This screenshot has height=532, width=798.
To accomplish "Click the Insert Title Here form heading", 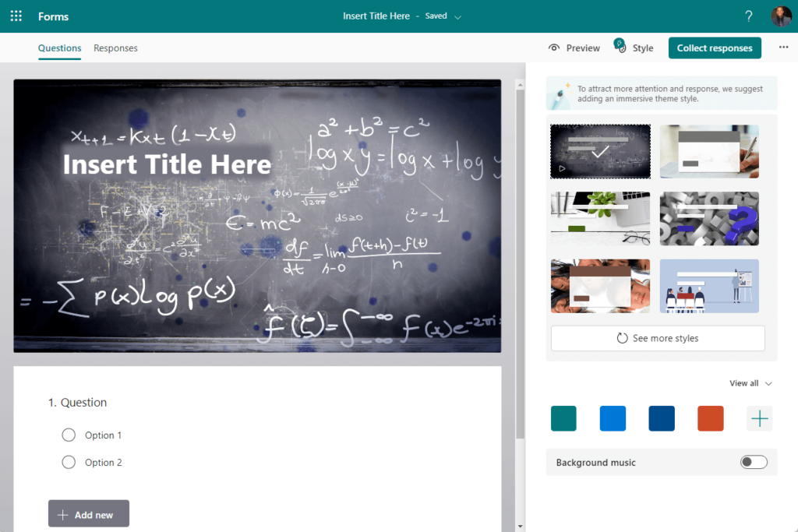I will point(167,164).
